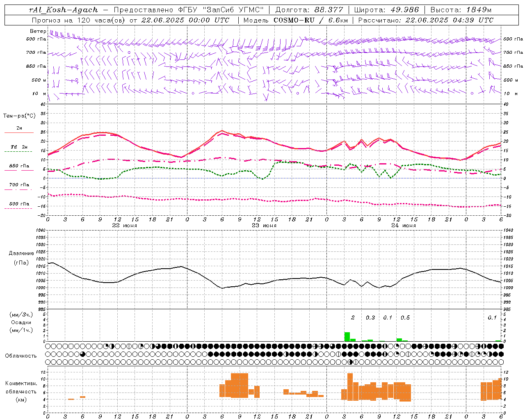Click the Конвективн. облачность (км) label
This screenshot has width=525, height=420.
tap(21, 391)
